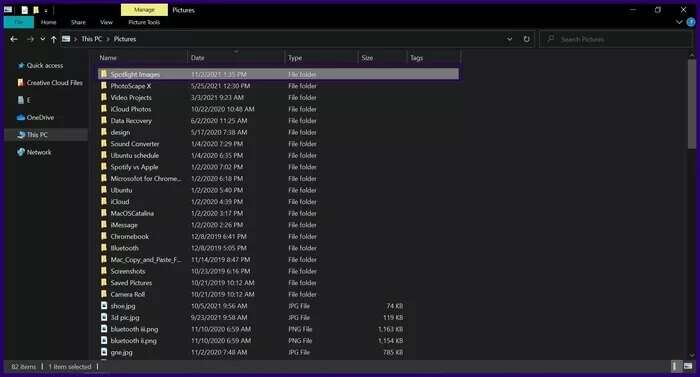The height and width of the screenshot is (377, 700).
Task: Click the shoe.jpg file icon
Action: (104, 306)
